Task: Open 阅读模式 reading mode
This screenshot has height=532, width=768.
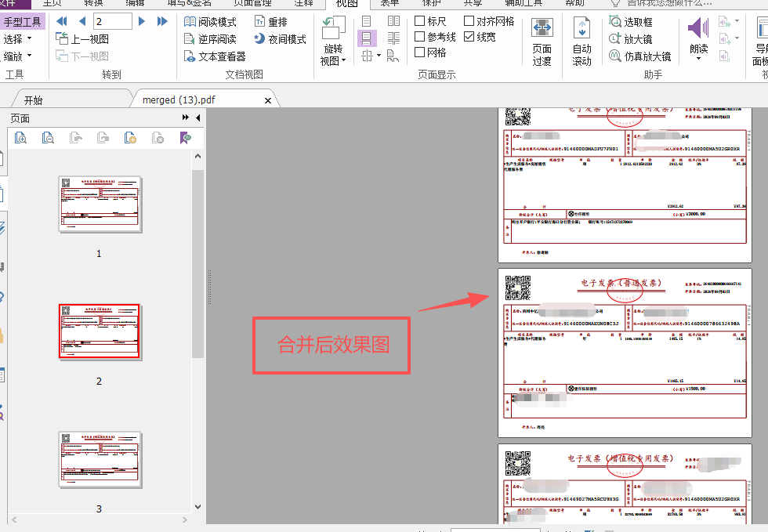Action: point(210,22)
